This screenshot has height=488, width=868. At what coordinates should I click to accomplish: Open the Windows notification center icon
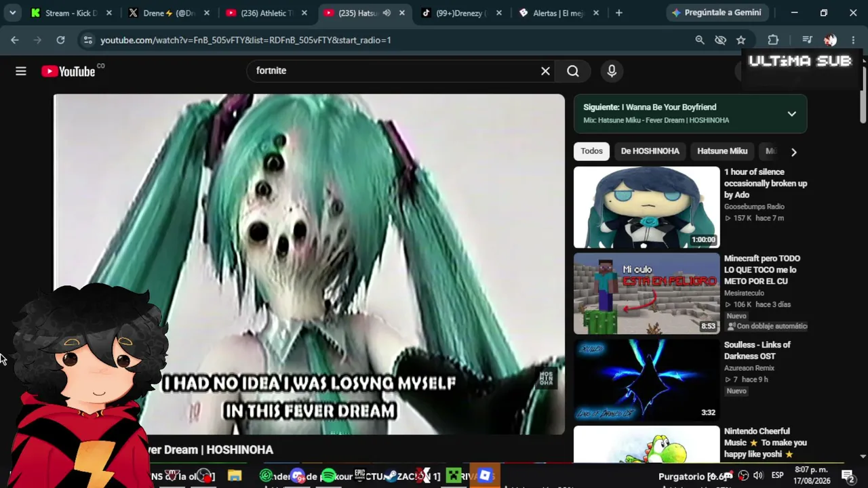point(848,476)
